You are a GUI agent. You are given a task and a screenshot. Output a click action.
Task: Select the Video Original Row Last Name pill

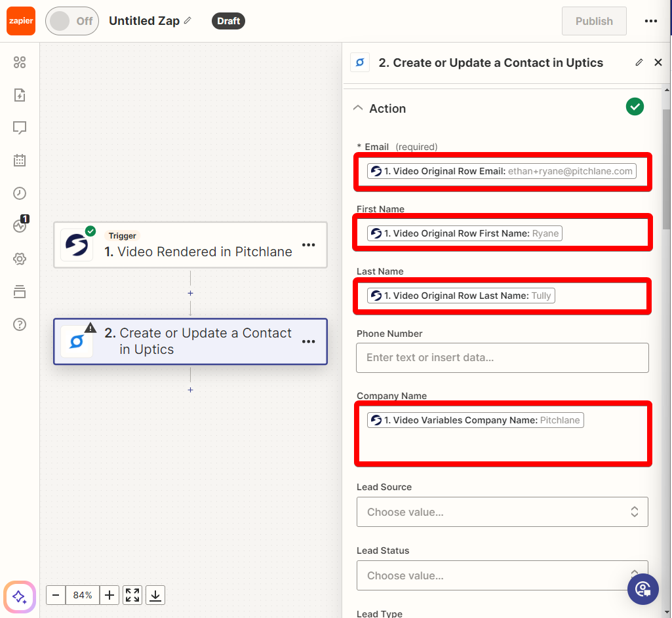461,296
